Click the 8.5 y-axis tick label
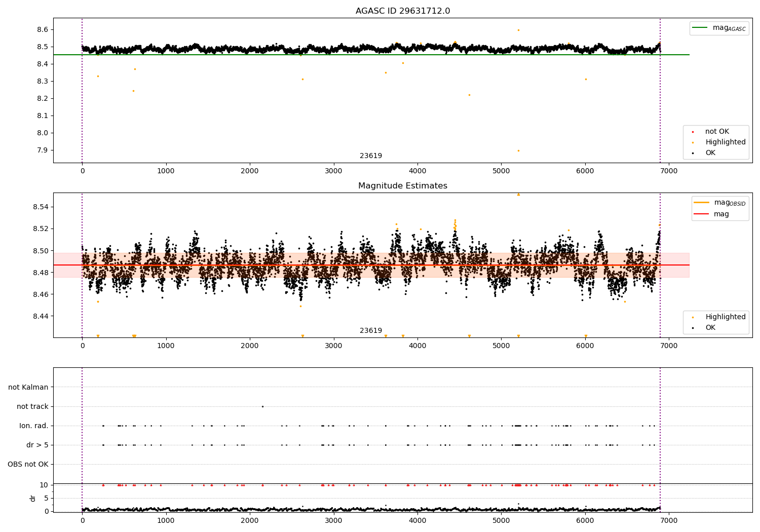Screen dimensions: 760x532 click(43, 47)
